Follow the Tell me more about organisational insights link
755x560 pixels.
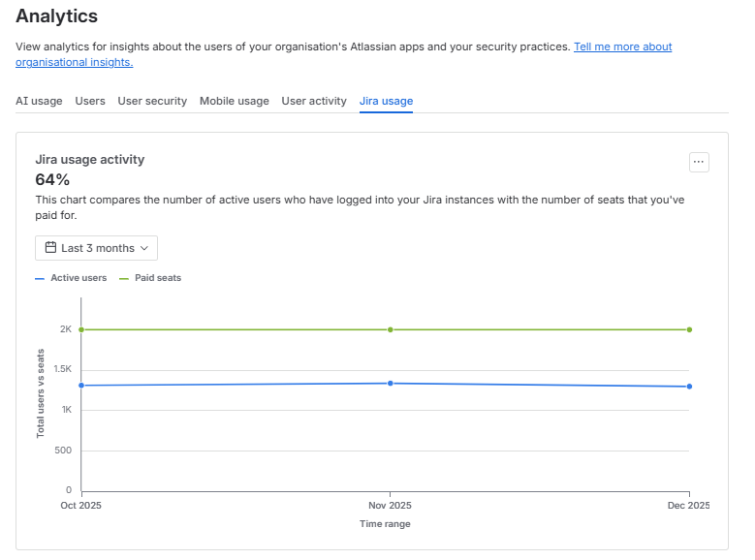(x=622, y=47)
